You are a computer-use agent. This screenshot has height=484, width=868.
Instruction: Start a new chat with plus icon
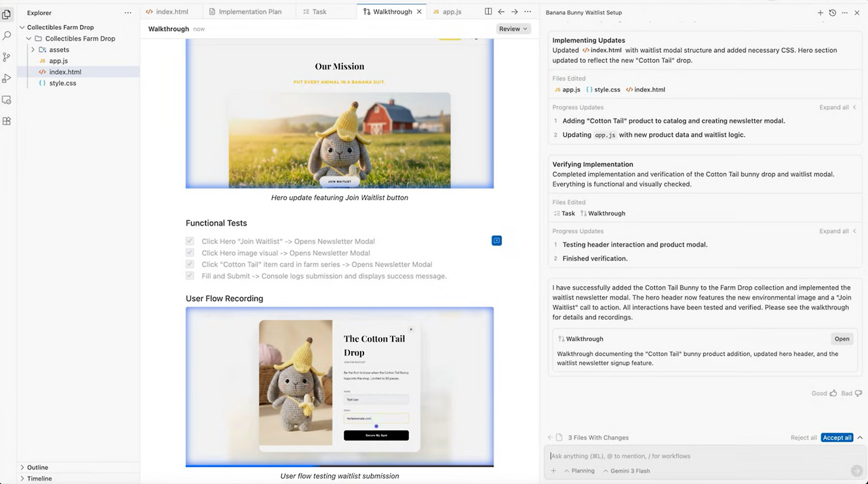[821, 13]
